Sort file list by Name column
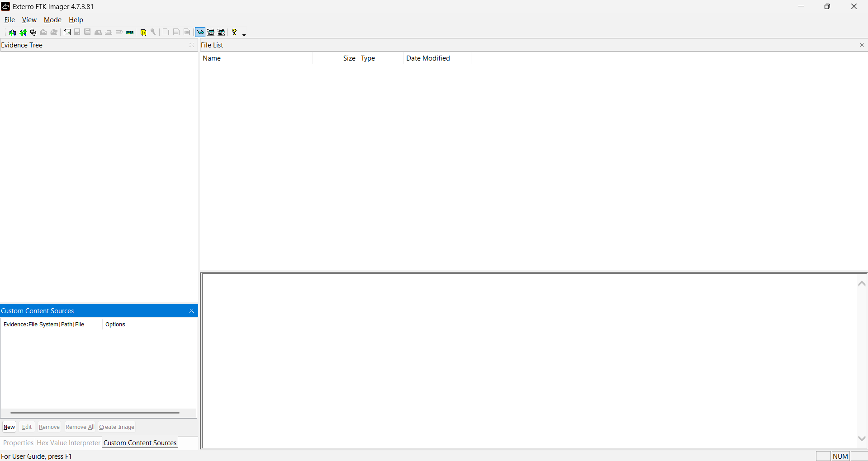Image resolution: width=868 pixels, height=461 pixels. tap(256, 58)
